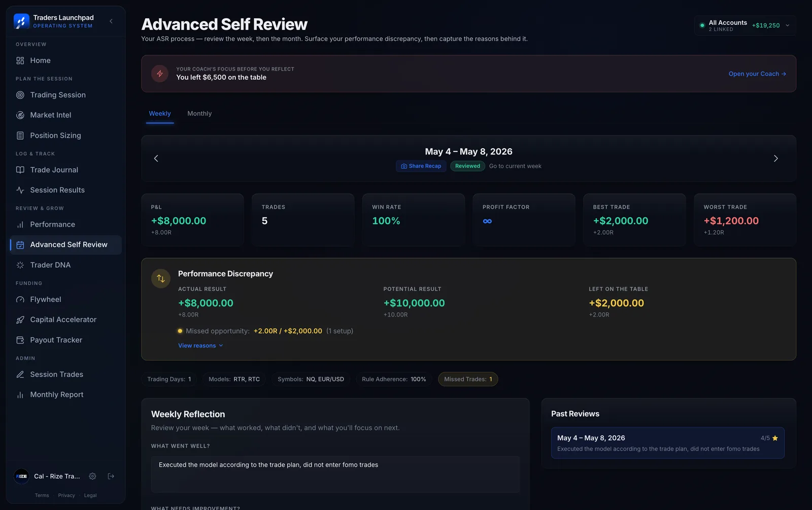Open Trade Journal from sidebar
The height and width of the screenshot is (510, 812).
pos(65,170)
